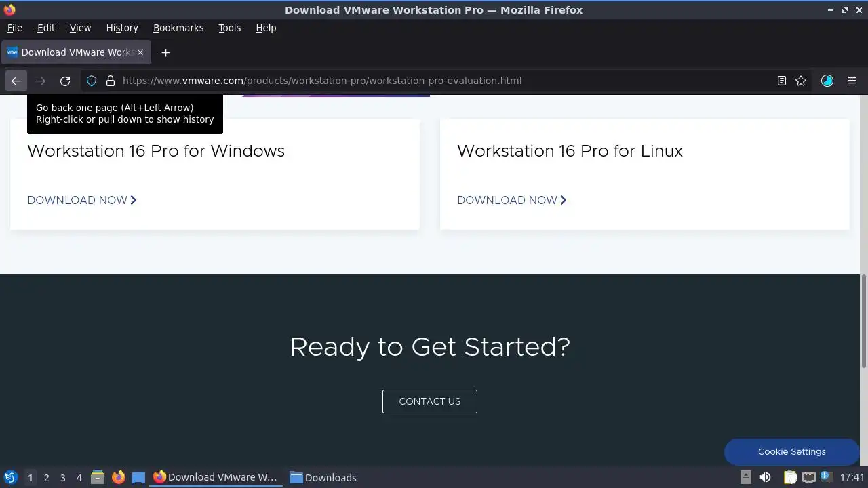This screenshot has height=488, width=868.
Task: Click the Workstation 16 Pro for Linux heading
Action: 570,150
